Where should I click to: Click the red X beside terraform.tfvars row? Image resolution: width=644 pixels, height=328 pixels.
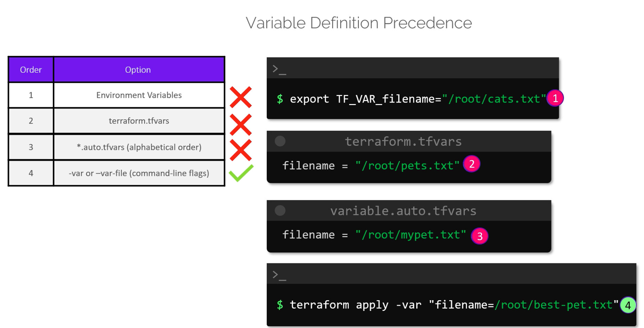tap(240, 124)
